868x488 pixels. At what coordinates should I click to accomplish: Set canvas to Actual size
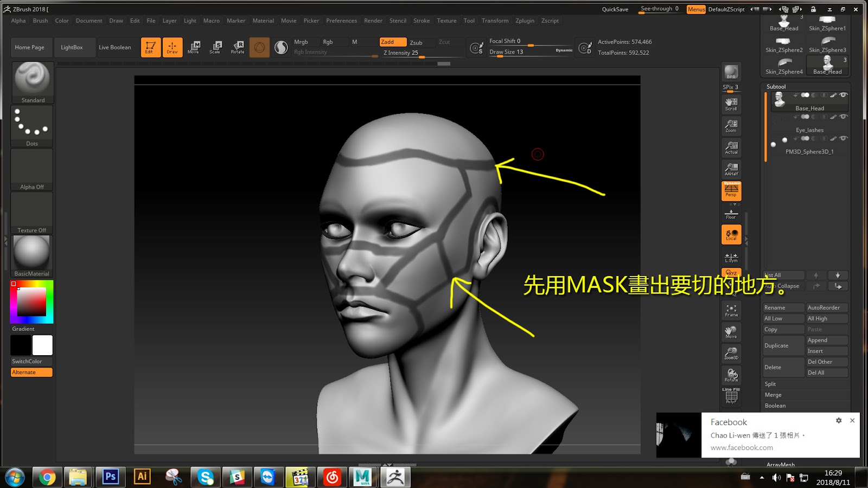point(731,147)
